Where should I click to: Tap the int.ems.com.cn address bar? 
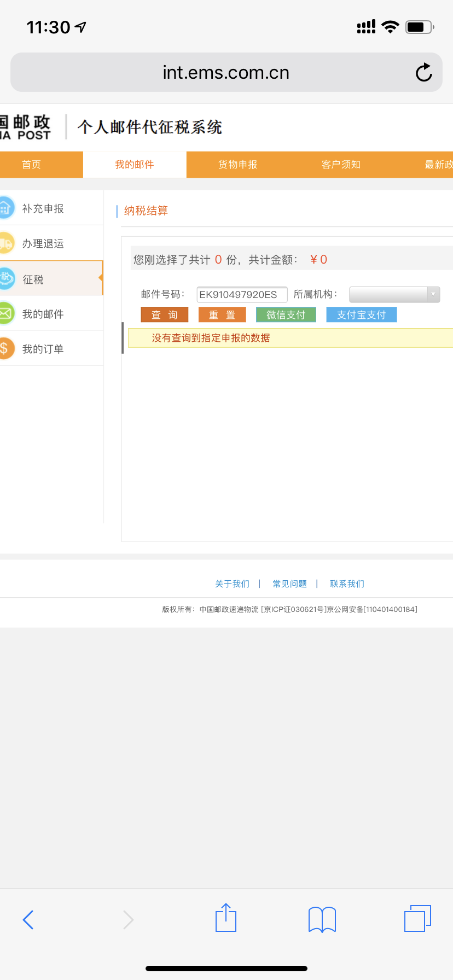pyautogui.click(x=226, y=72)
